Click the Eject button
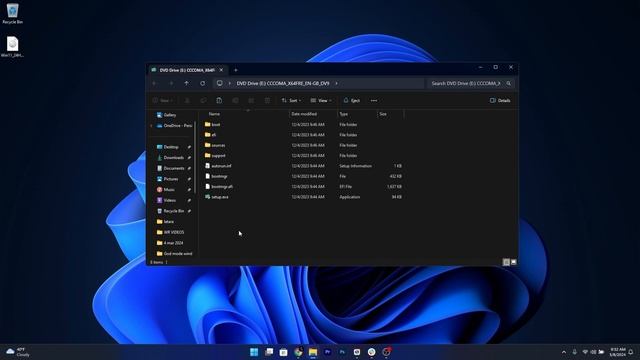 [x=351, y=100]
